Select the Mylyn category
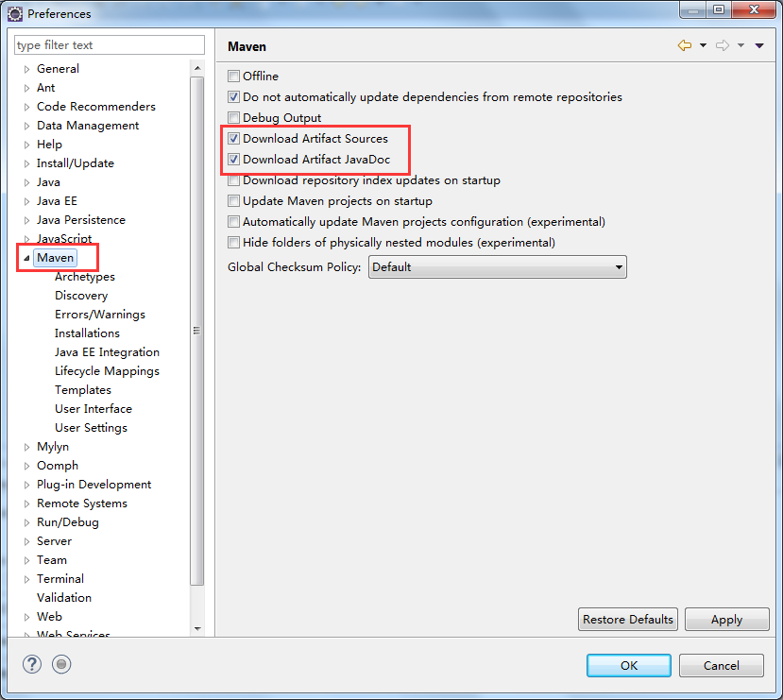 pos(53,447)
